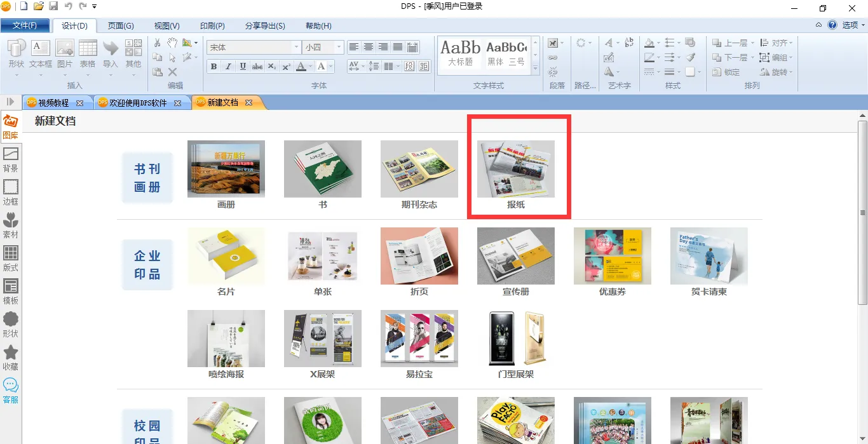Screen dimensions: 868x444
Task: Open the 页面(G) ribbon tab
Action: coord(121,26)
